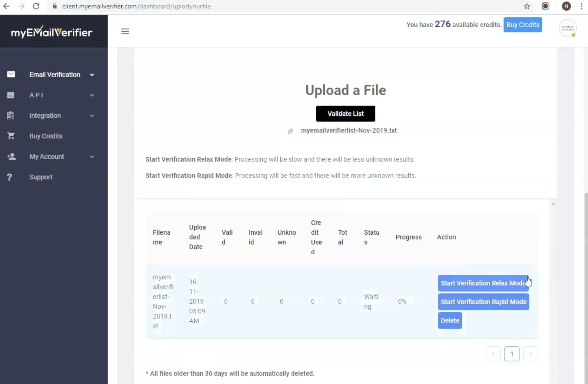Expand Email Verification menu chevron
Screen dimensions: 588x384
(x=92, y=75)
